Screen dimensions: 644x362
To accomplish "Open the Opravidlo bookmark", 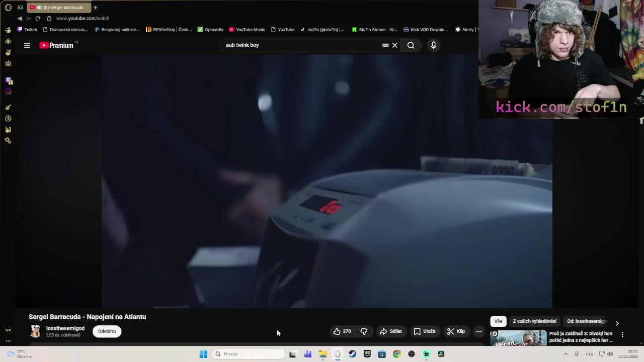I will pos(210,30).
